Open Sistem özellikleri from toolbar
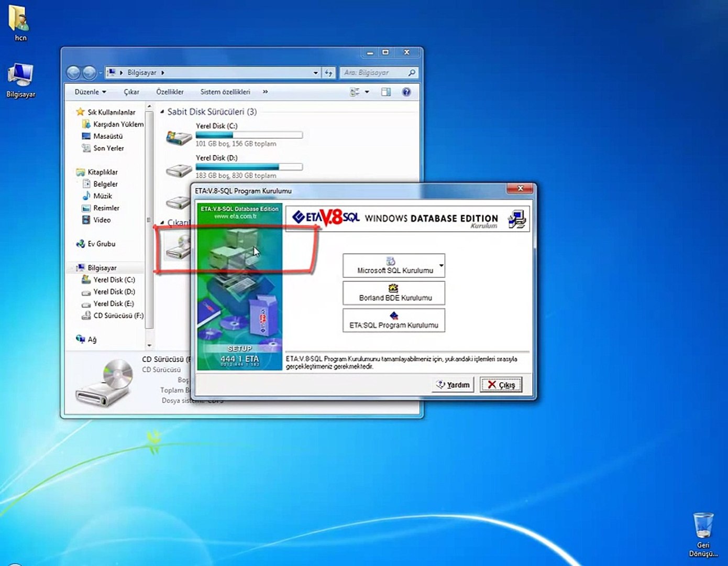The image size is (728, 566). 225,92
